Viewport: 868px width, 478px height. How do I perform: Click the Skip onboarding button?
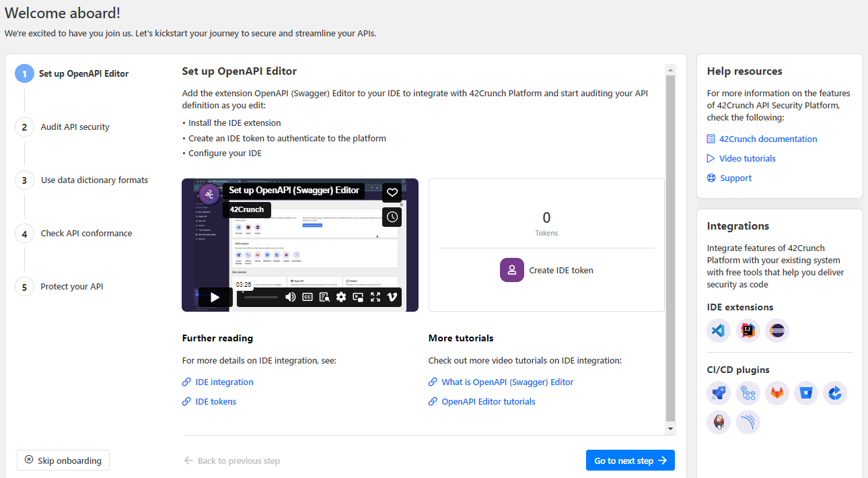point(63,460)
